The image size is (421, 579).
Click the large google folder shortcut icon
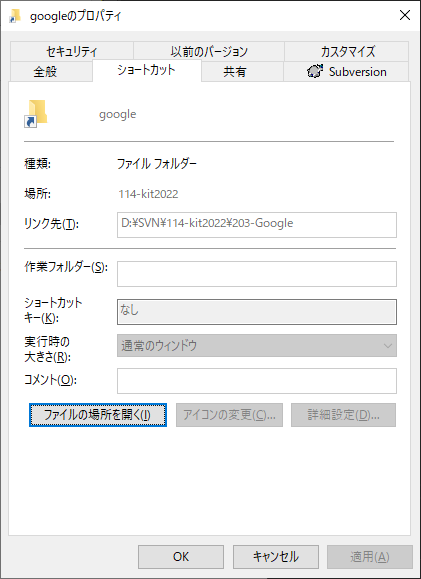pos(36,114)
